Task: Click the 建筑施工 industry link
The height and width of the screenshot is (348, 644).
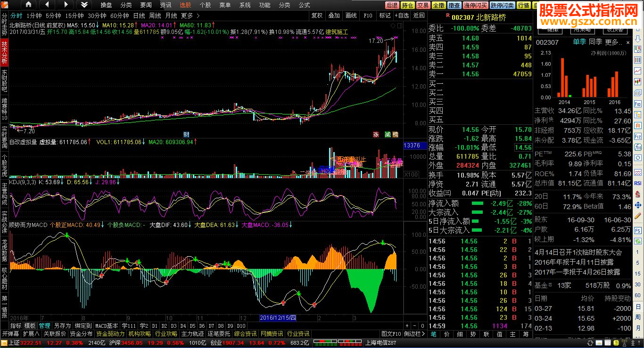Action: click(337, 32)
